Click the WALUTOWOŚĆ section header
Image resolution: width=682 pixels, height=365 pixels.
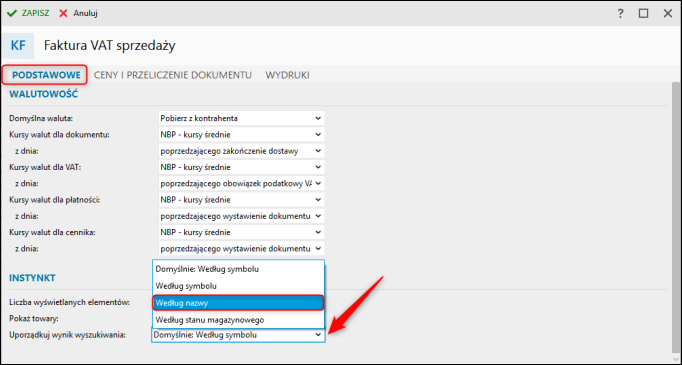pos(43,94)
